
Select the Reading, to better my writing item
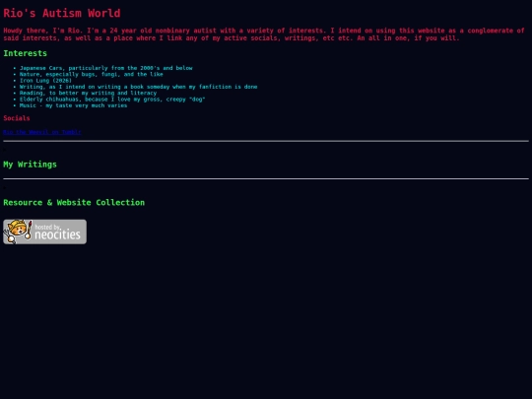(89, 93)
